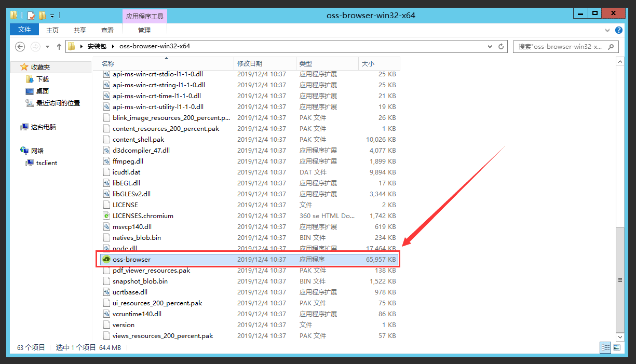
Task: Click the vertical scrollbar thumb
Action: click(619, 279)
